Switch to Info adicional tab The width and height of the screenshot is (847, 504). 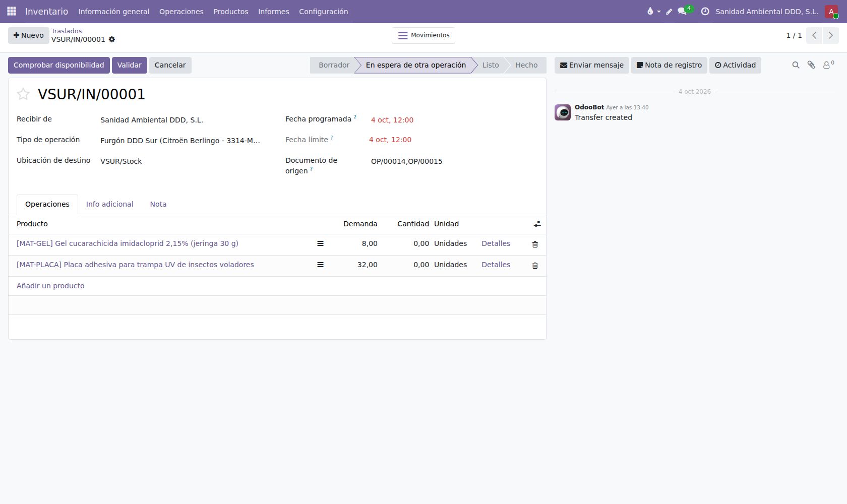[110, 204]
